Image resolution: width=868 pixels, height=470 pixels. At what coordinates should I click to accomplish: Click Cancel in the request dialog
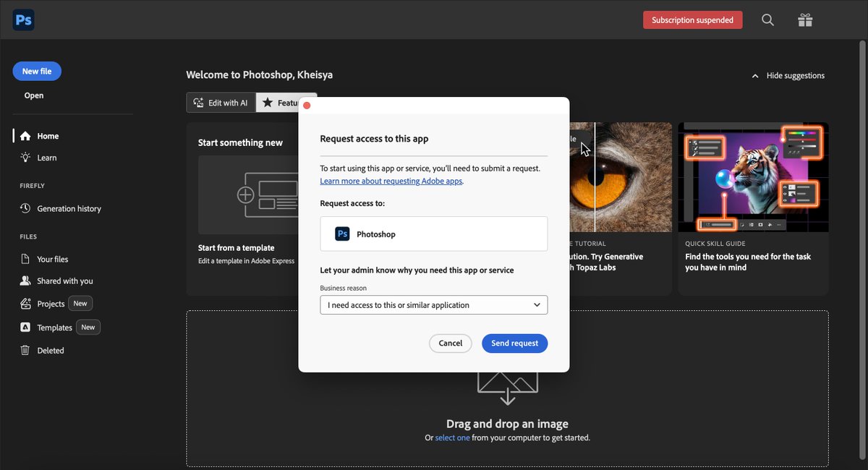pos(451,343)
